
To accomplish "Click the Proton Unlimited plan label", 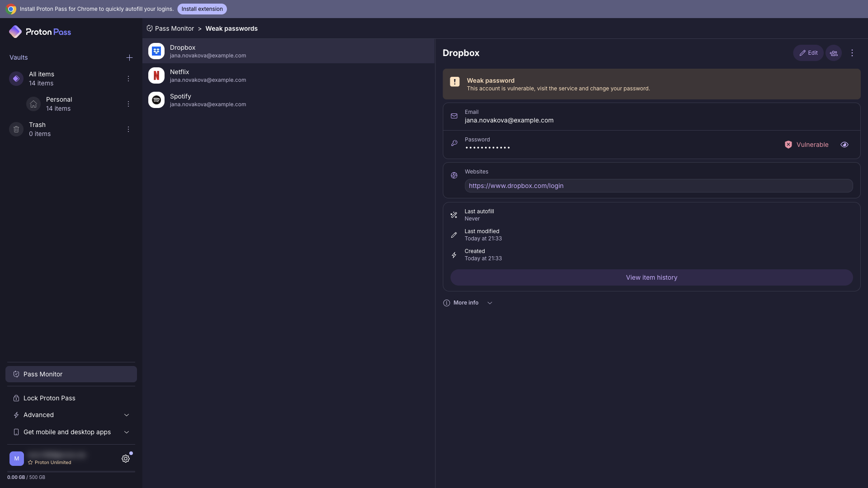I will click(x=49, y=463).
